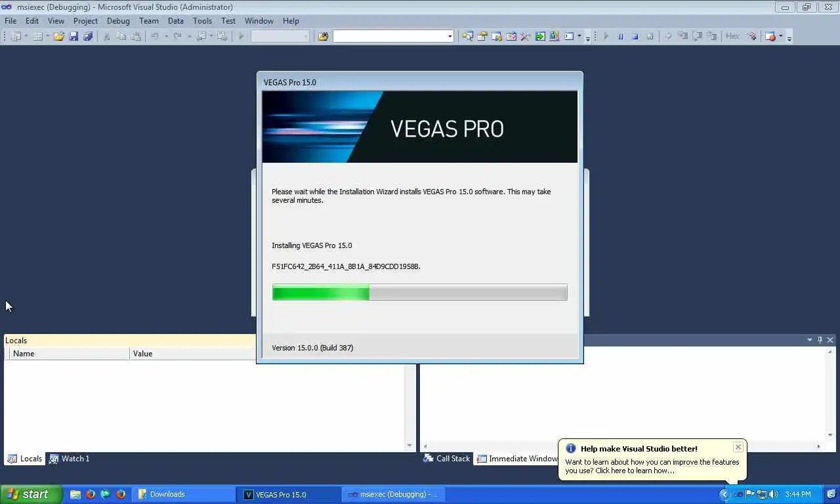The width and height of the screenshot is (840, 504).
Task: Click the Step Out icon
Action: pyautogui.click(x=712, y=36)
